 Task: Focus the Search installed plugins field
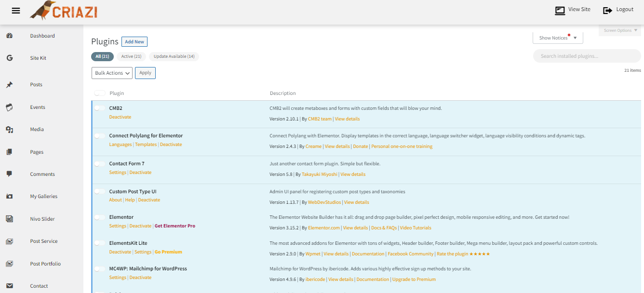[x=587, y=56]
